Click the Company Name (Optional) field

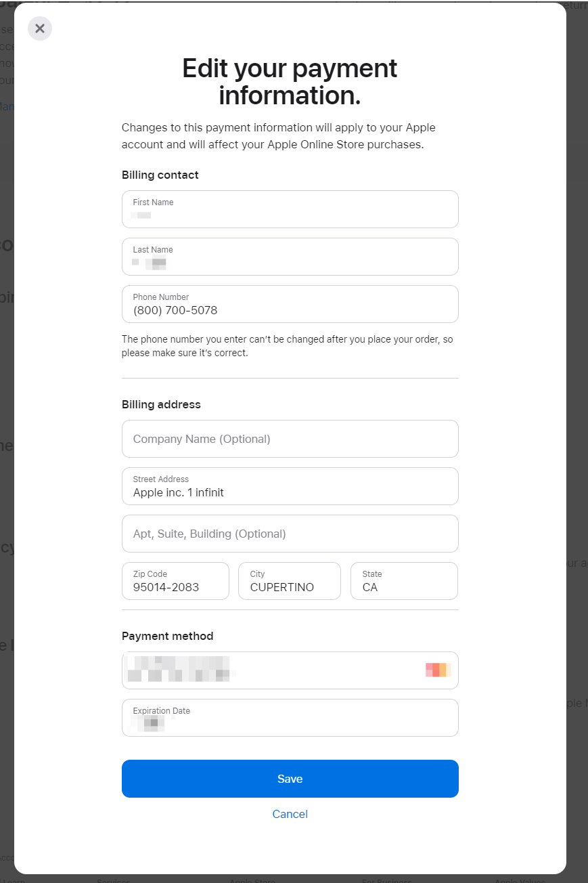click(x=290, y=439)
